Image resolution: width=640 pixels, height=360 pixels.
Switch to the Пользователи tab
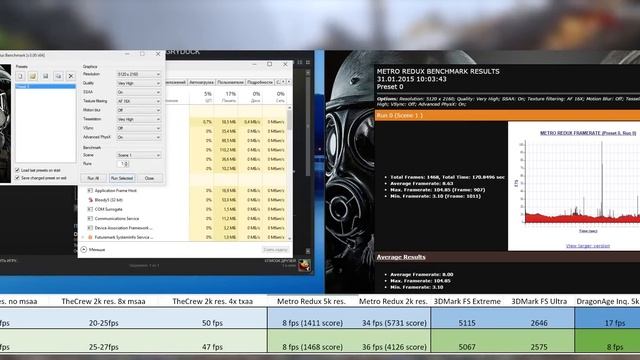tap(231, 82)
